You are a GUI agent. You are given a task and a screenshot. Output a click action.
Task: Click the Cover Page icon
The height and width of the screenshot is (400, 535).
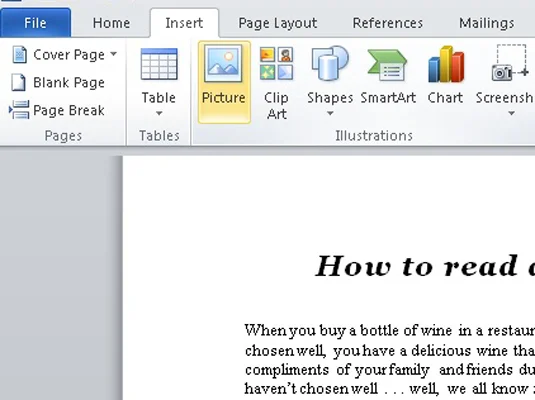point(19,55)
